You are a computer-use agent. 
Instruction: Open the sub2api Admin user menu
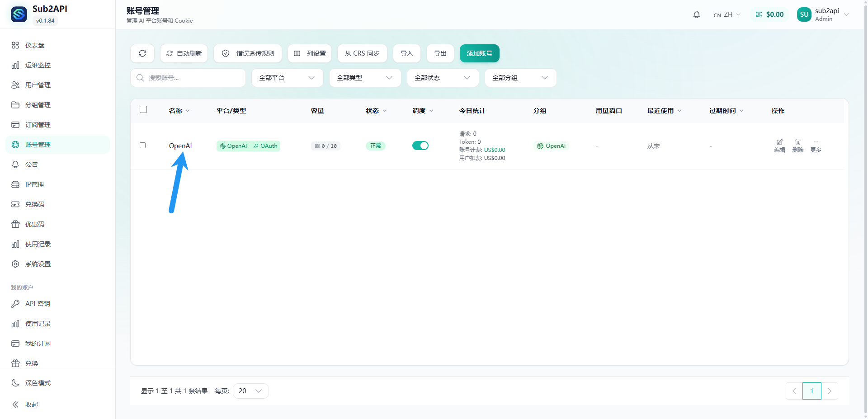click(823, 14)
